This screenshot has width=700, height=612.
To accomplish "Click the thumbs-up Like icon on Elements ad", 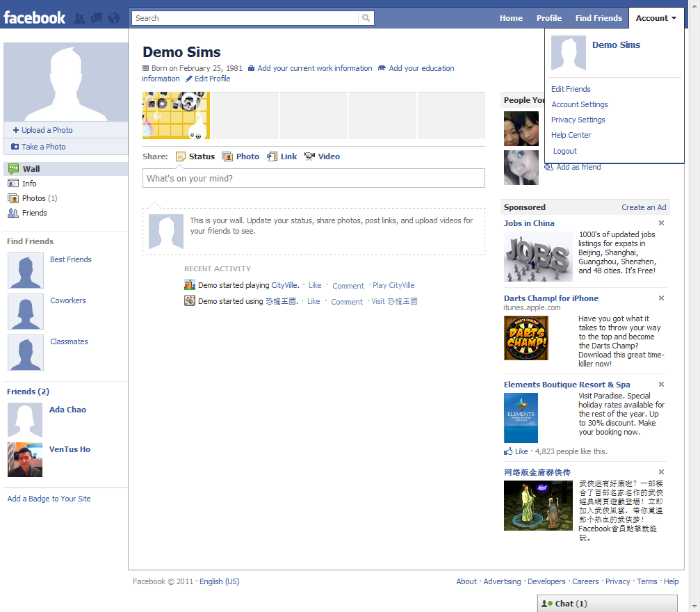I will click(x=508, y=451).
